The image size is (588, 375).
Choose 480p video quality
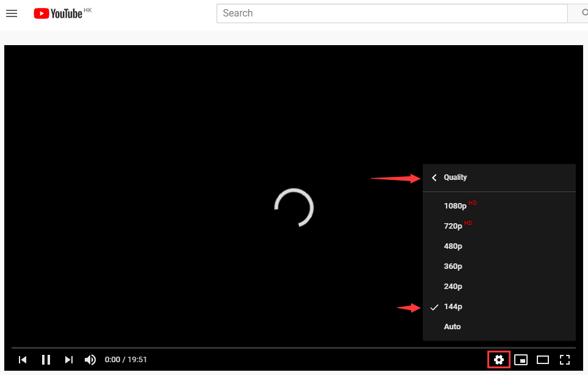[499, 246]
